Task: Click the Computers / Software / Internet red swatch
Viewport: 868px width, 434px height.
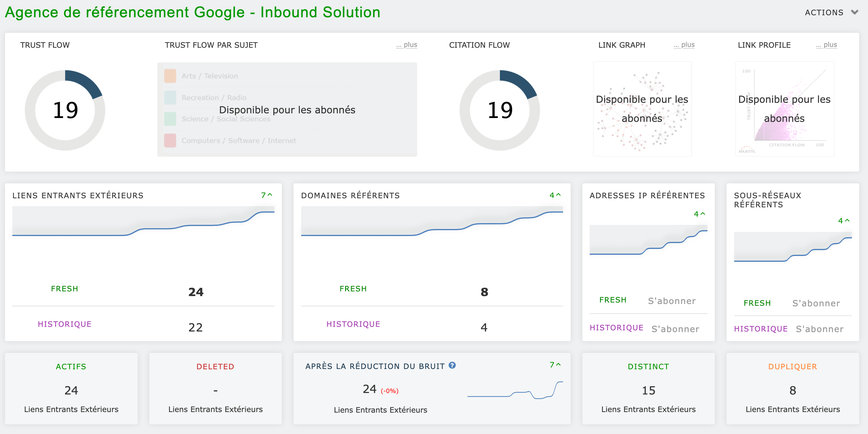Action: pos(170,141)
